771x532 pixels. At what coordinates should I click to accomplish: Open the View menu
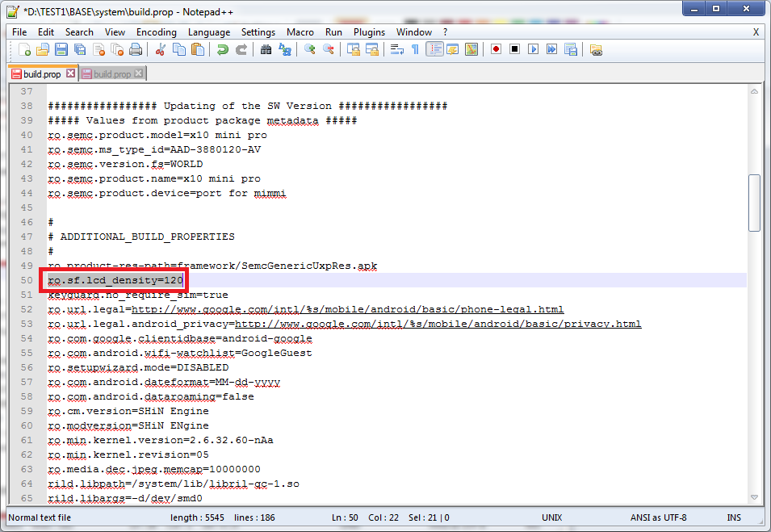click(x=115, y=32)
